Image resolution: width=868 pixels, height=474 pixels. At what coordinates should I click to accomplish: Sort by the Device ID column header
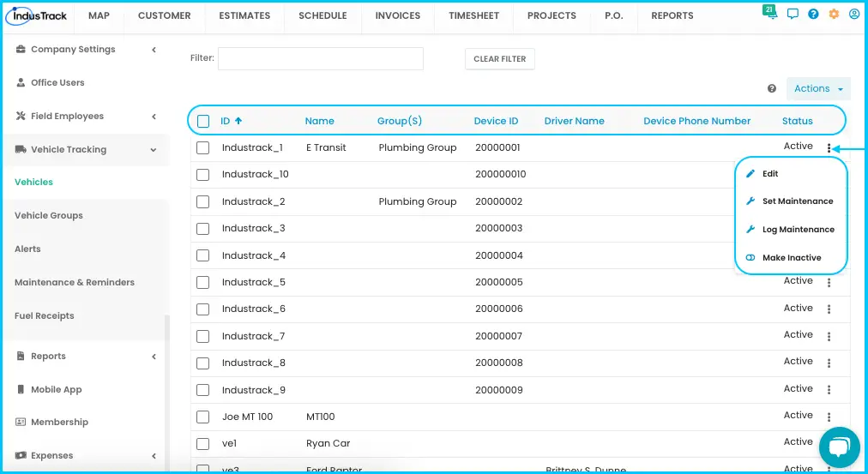pyautogui.click(x=496, y=121)
